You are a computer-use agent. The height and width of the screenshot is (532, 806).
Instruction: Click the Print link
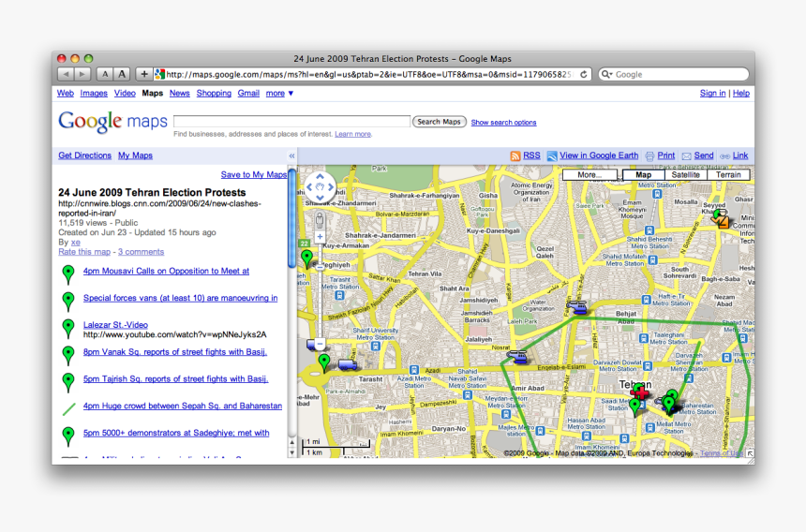click(665, 155)
